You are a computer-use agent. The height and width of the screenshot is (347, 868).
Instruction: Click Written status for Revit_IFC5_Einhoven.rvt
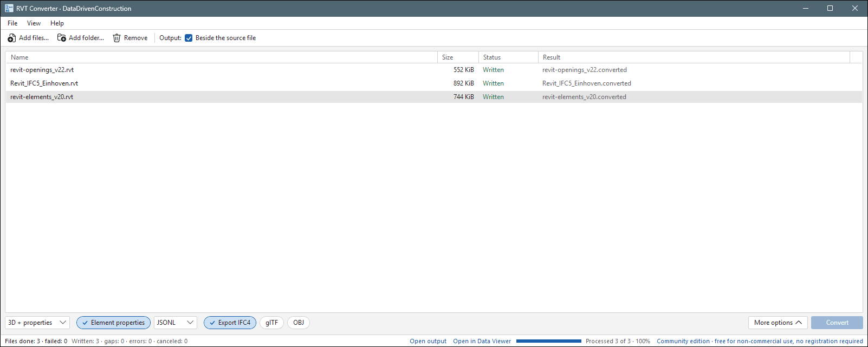(493, 83)
